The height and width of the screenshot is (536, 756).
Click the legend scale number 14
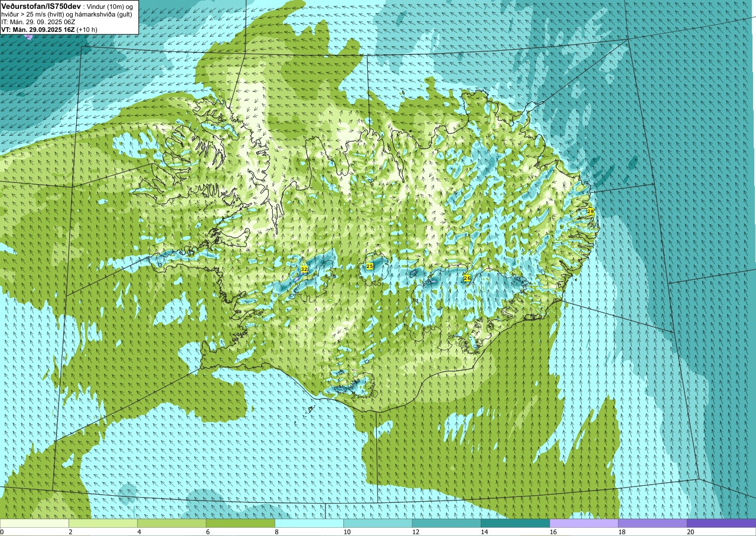(484, 532)
